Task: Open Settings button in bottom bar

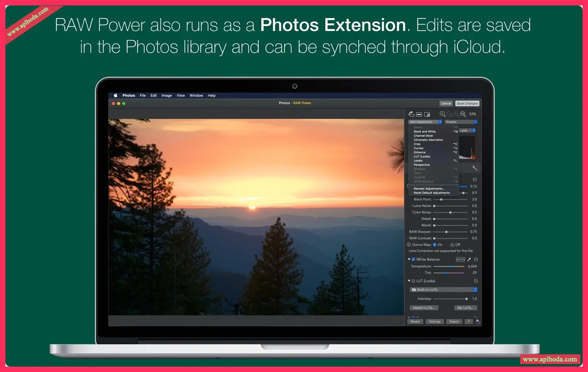Action: 435,321
